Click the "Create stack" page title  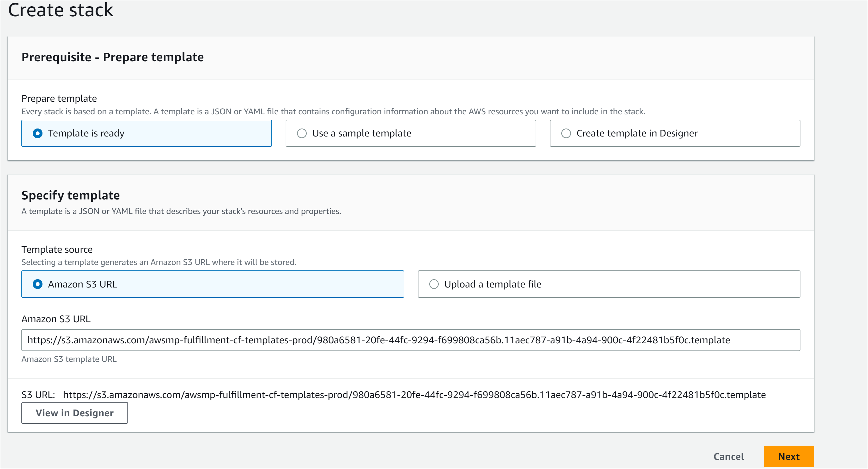tap(61, 10)
